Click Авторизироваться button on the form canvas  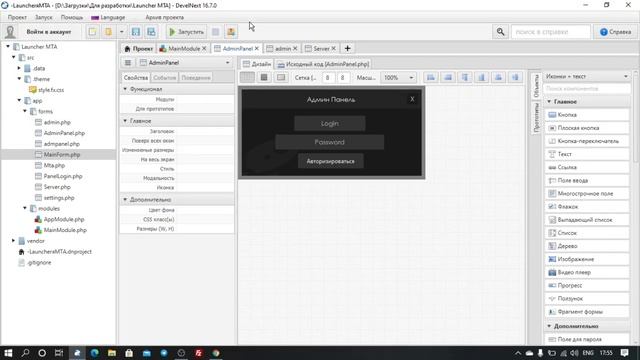[x=331, y=161]
